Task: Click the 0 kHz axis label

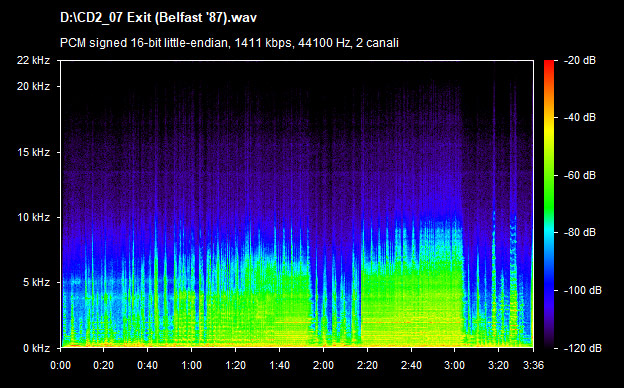Action: [x=36, y=348]
